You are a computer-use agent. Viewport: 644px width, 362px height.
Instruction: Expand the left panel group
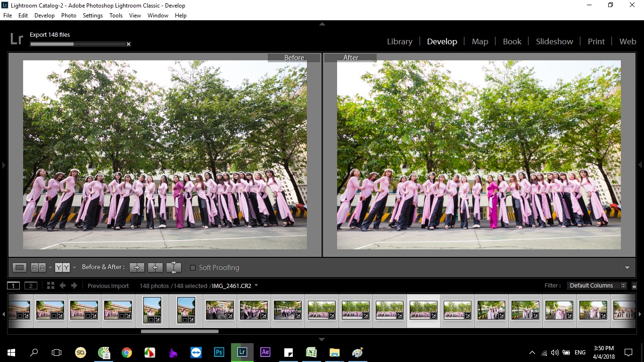pos(3,165)
